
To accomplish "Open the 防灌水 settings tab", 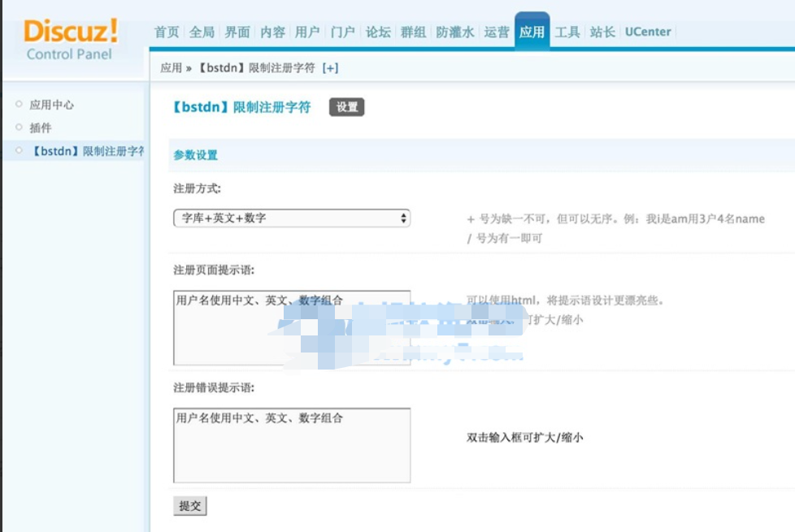I will (457, 32).
